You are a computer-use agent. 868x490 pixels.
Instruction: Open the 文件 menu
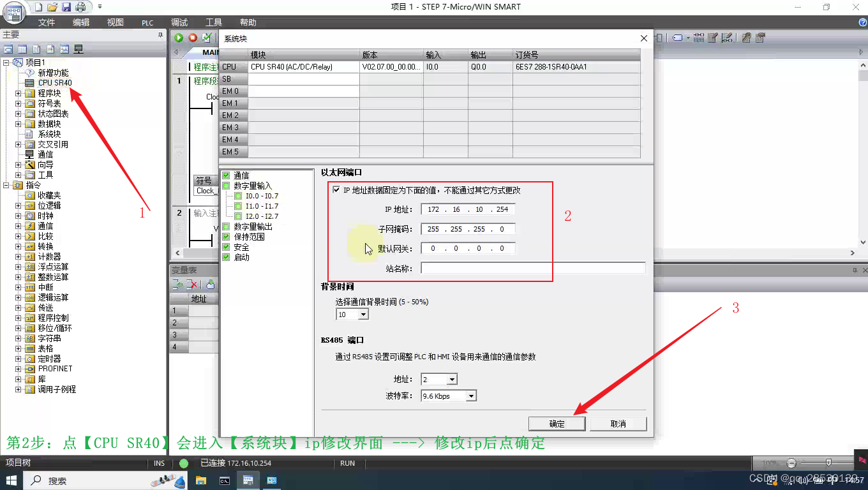(x=47, y=22)
